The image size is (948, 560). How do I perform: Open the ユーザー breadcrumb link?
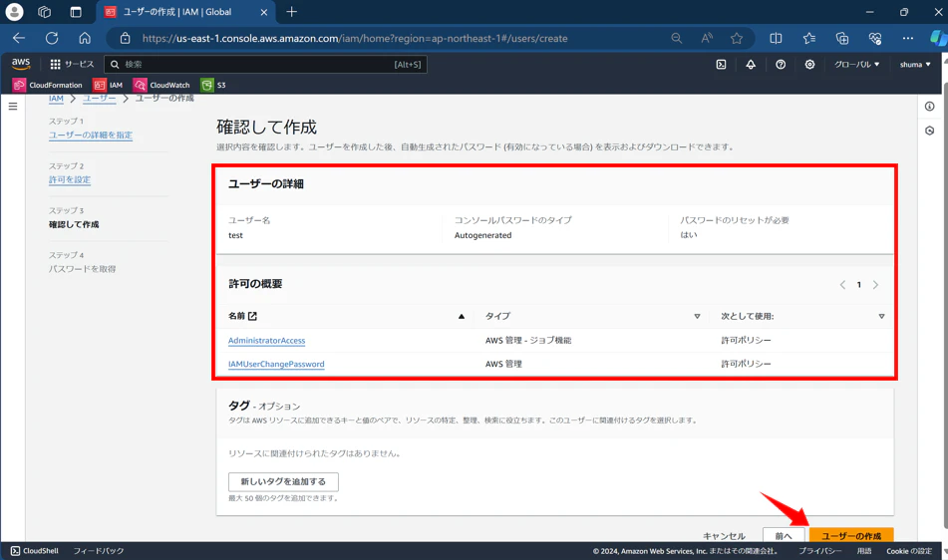[99, 98]
